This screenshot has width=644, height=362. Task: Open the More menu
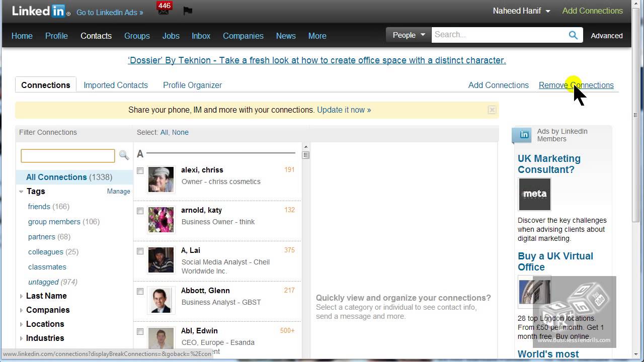pos(317,36)
